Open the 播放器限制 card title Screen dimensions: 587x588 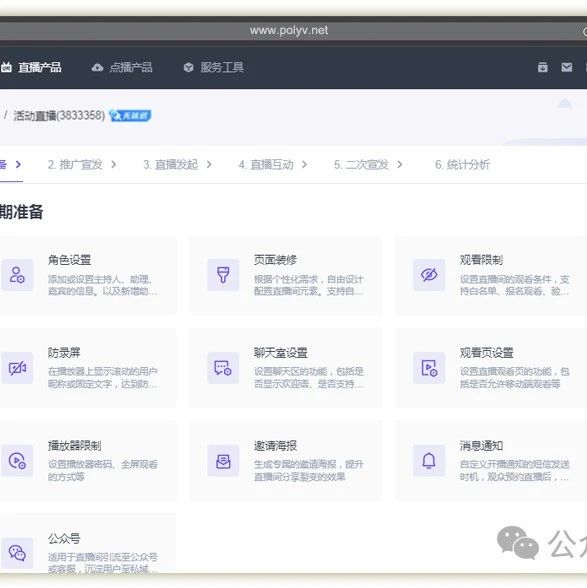75,446
